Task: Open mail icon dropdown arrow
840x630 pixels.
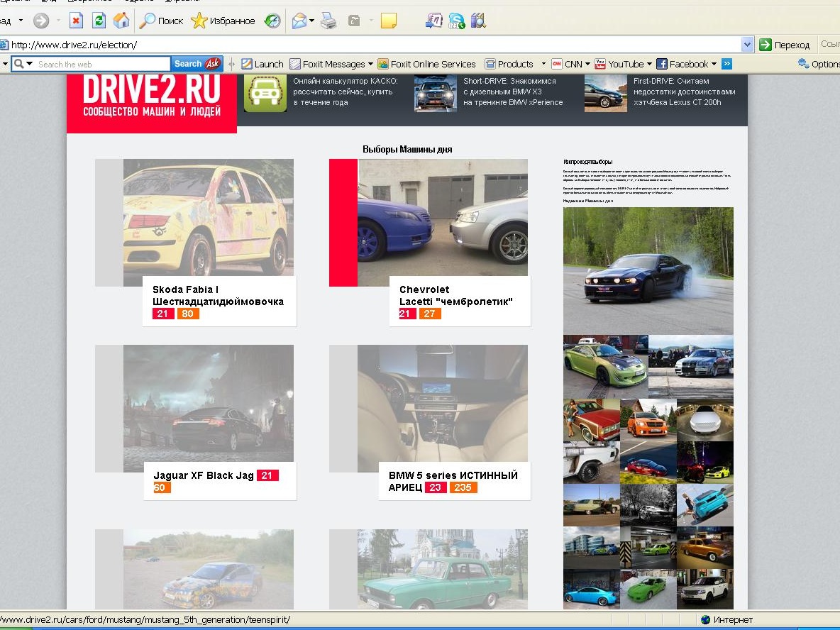Action: (x=311, y=21)
